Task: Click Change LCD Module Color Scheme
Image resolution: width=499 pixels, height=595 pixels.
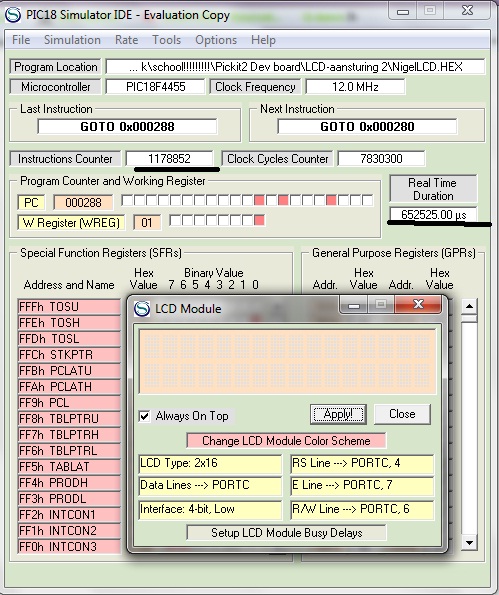Action: [x=286, y=441]
